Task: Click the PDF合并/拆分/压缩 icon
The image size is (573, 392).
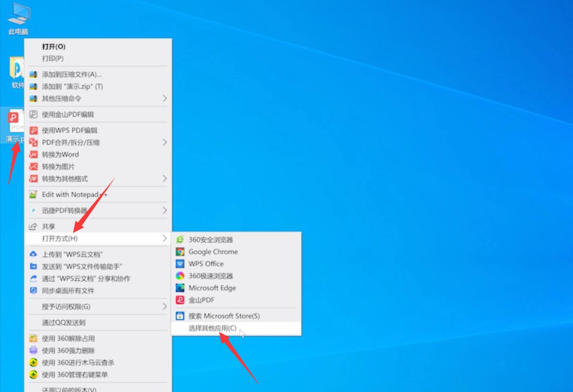Action: (x=33, y=143)
